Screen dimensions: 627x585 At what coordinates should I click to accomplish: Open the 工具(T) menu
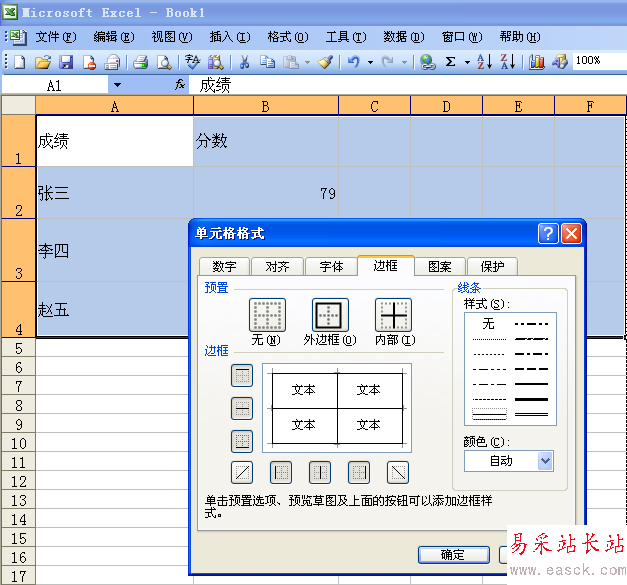(x=346, y=37)
